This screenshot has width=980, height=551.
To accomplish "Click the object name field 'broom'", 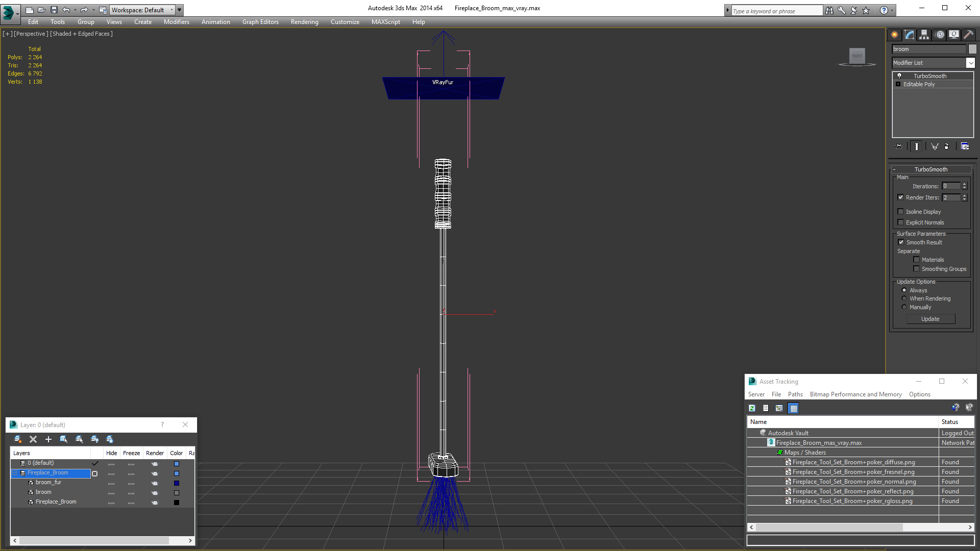I will pos(928,49).
